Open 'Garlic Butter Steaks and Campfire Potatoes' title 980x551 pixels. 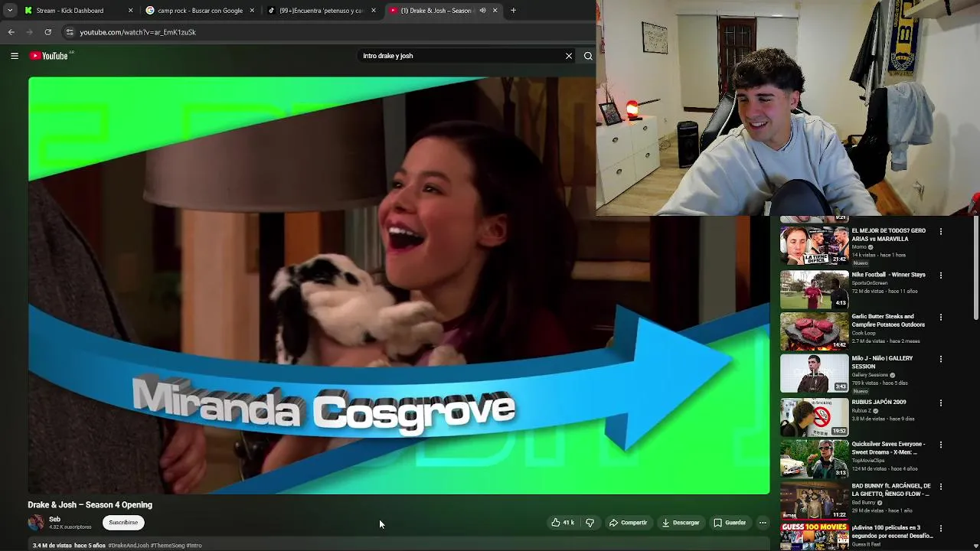888,321
